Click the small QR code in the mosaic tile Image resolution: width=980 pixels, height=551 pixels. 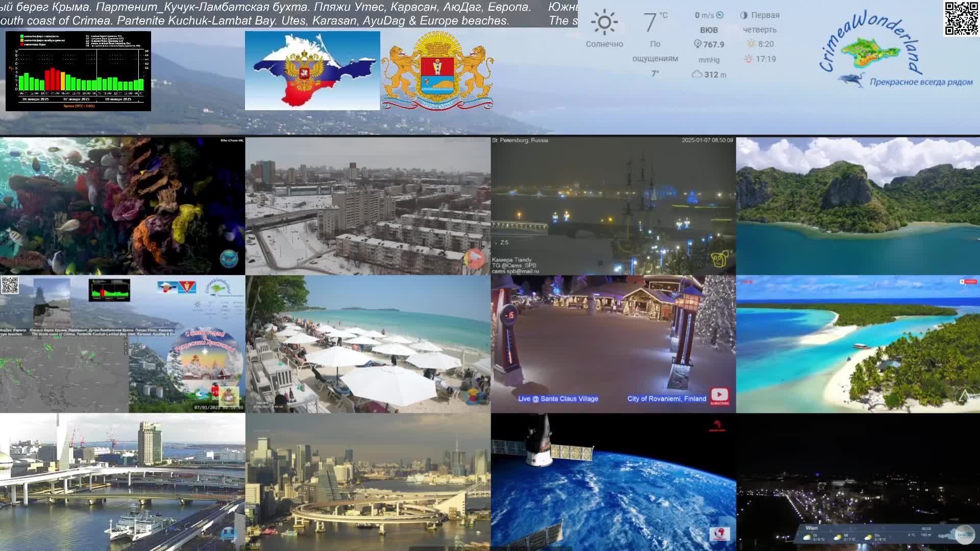point(10,285)
